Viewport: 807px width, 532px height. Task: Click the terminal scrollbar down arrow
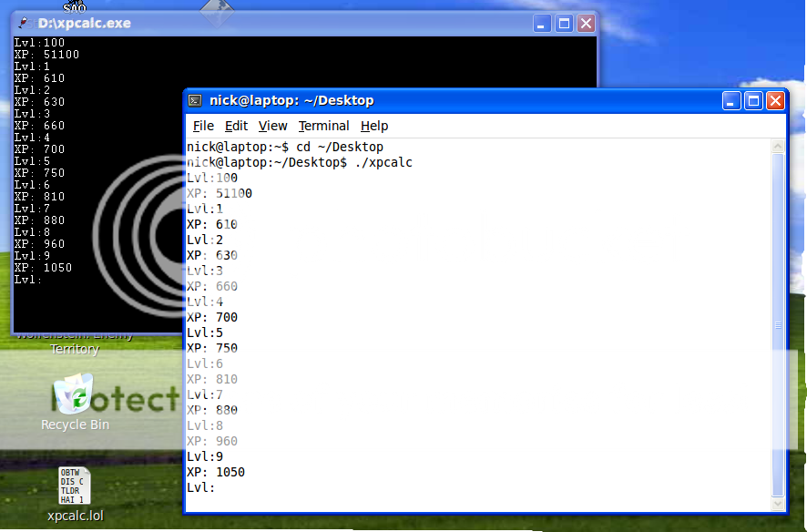777,502
